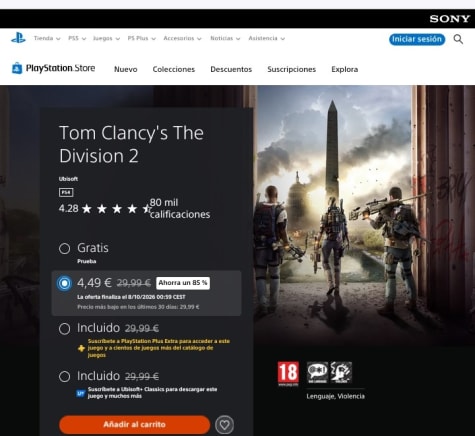
Task: Select the Gratis trial option
Action: (64, 248)
